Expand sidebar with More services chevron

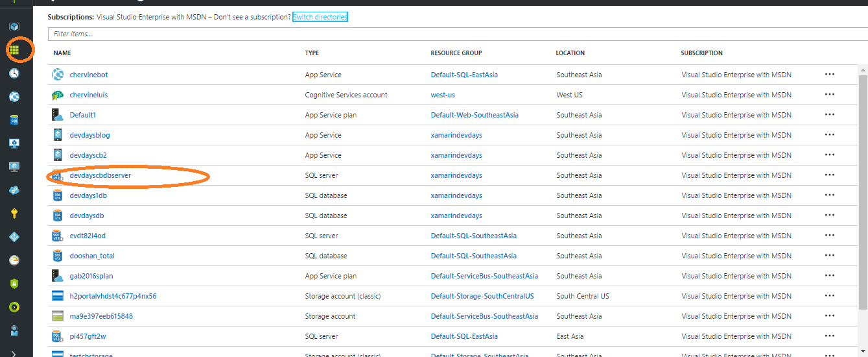[x=14, y=353]
